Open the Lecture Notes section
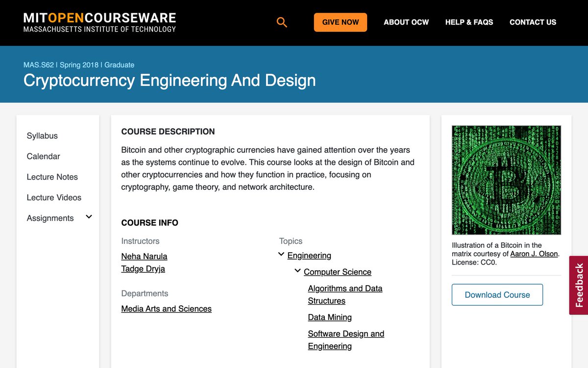Screen dimensions: 588x368 [52, 177]
